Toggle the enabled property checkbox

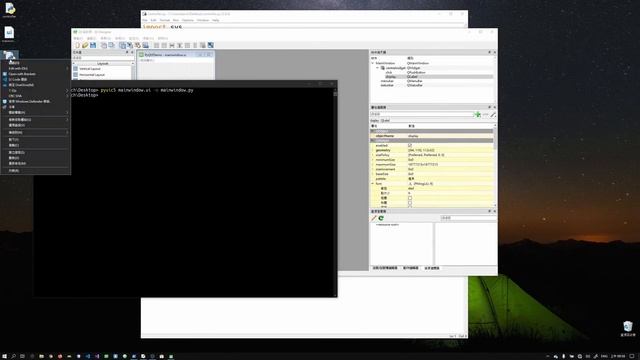(410, 145)
